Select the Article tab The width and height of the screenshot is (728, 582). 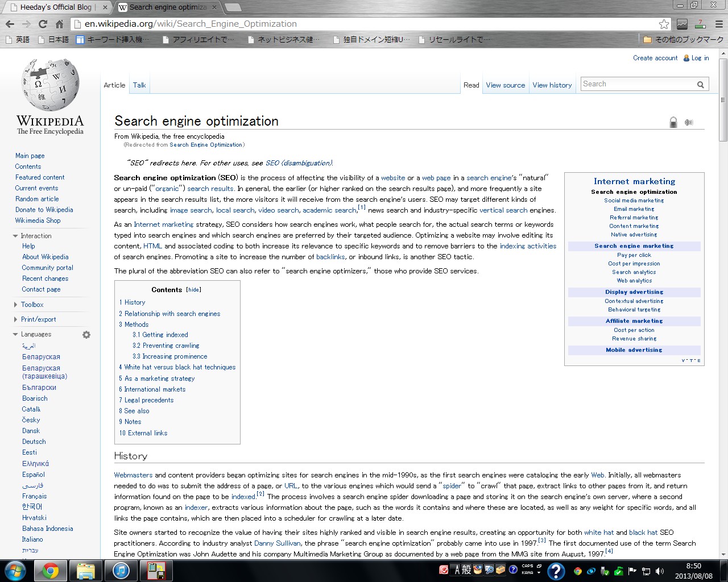pos(114,85)
